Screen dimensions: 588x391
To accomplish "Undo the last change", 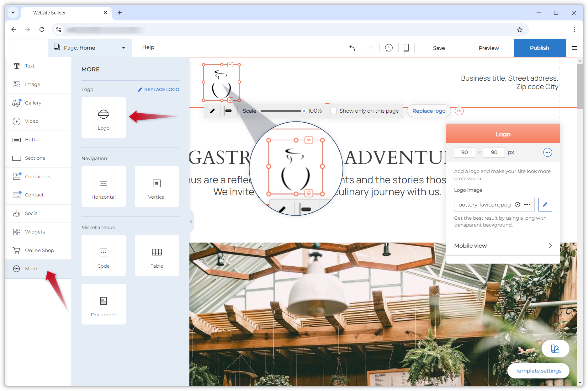I will coord(352,48).
